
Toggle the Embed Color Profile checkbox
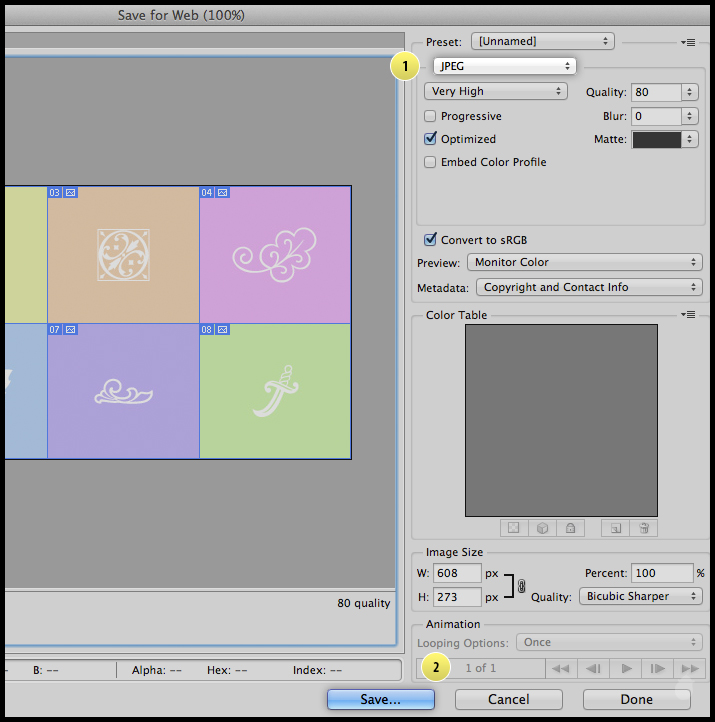(430, 162)
